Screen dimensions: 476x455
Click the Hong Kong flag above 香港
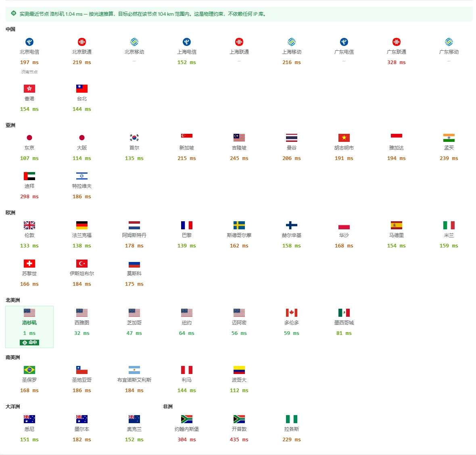(29, 89)
